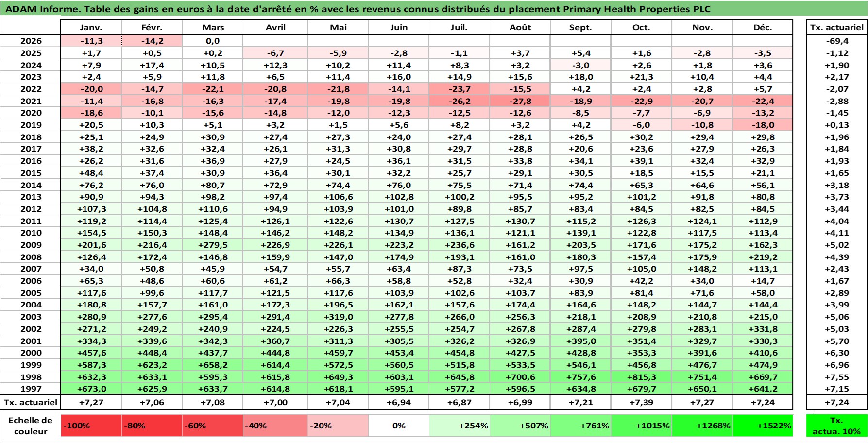Screen dimensions: 868x443
Task: Select the 1998 Sept. cell +757,6
Action: [x=581, y=377]
